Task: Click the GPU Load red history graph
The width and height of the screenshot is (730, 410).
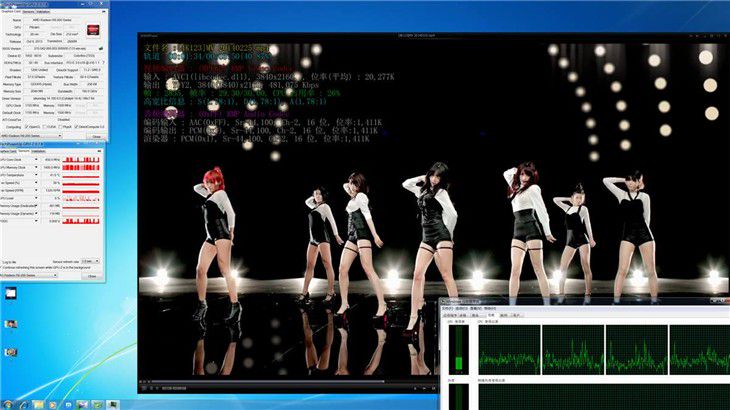Action: coord(81,198)
